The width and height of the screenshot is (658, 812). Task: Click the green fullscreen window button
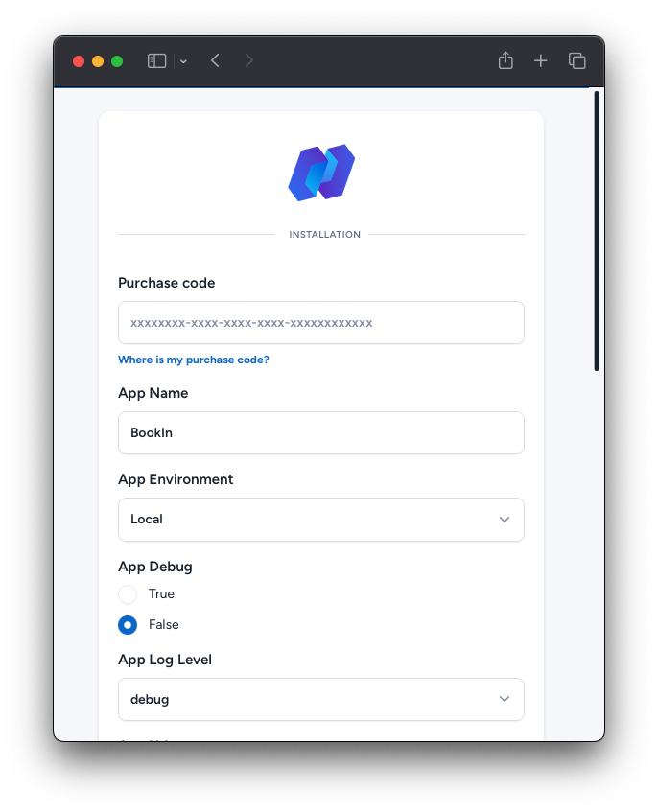[x=117, y=61]
